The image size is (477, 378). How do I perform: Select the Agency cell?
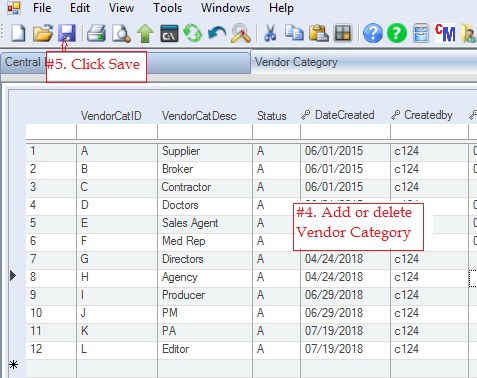coord(205,277)
